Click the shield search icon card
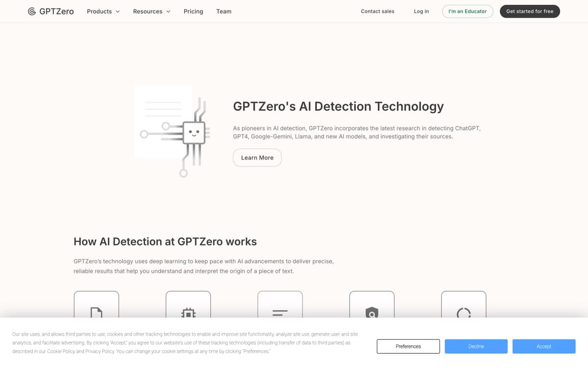Image resolution: width=588 pixels, height=368 pixels. pos(372,305)
